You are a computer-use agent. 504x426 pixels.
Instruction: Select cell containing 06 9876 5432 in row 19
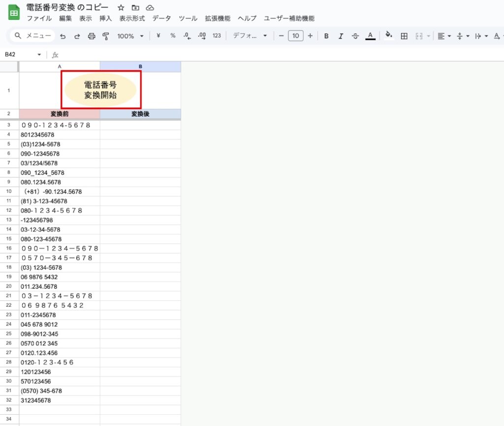tap(60, 277)
